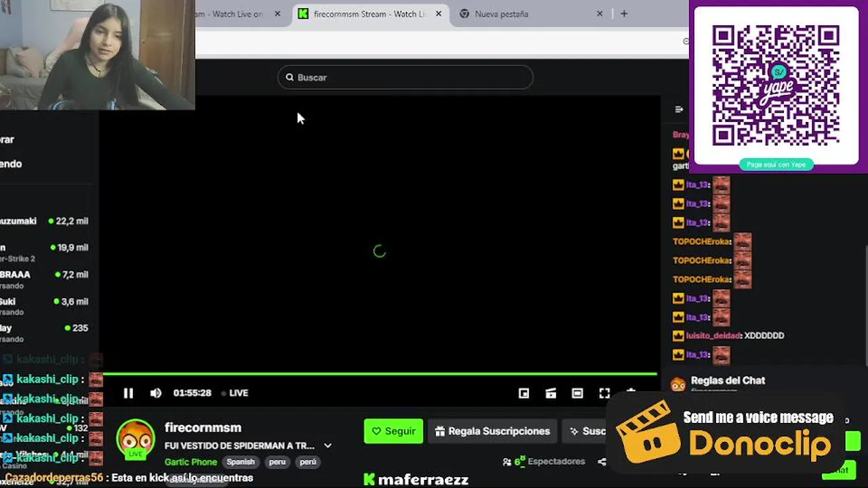Click the clip creation clapperboard icon
The width and height of the screenshot is (868, 488).
551,393
